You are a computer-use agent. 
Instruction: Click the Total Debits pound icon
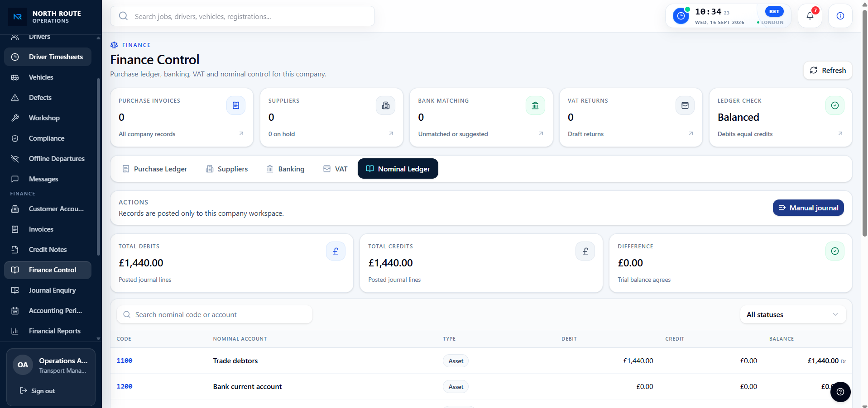click(336, 251)
